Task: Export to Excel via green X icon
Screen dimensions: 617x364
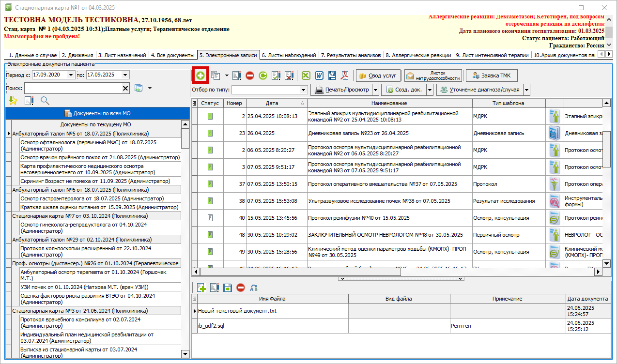Action: pos(306,76)
